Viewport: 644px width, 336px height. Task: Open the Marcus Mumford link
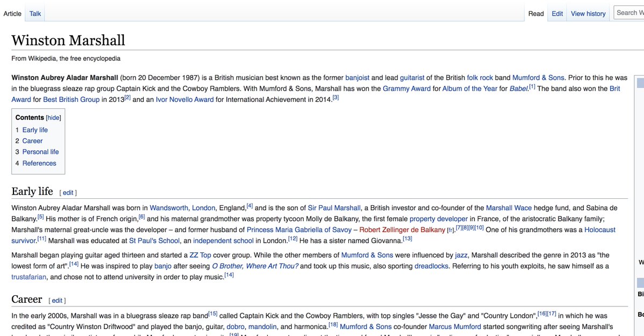pos(456,326)
